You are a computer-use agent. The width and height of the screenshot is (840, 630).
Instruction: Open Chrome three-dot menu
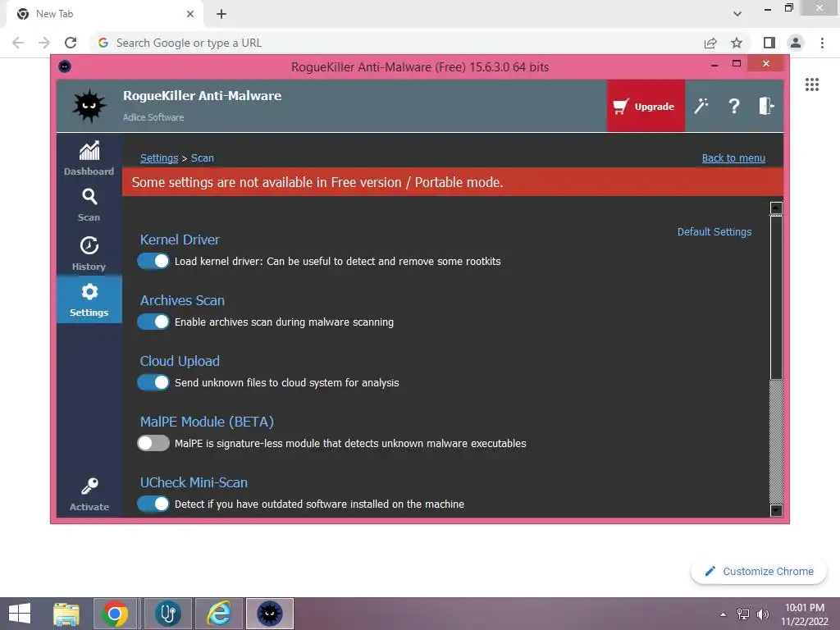tap(822, 43)
